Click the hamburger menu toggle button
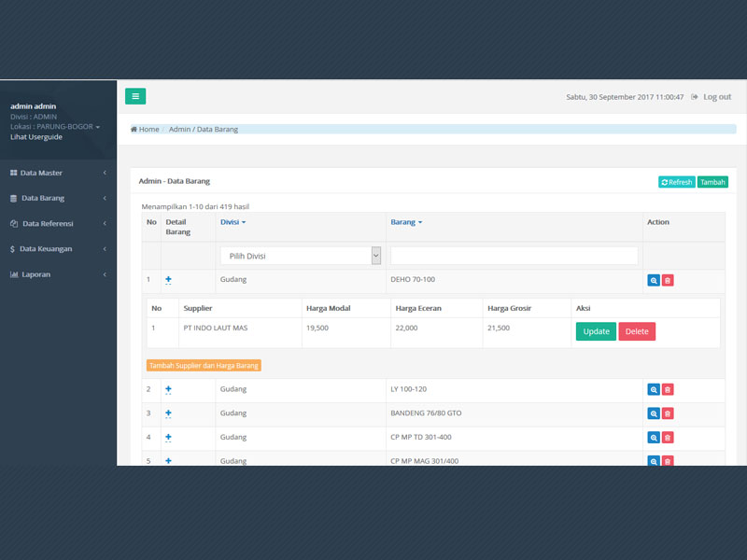The width and height of the screenshot is (747, 560). click(x=135, y=96)
